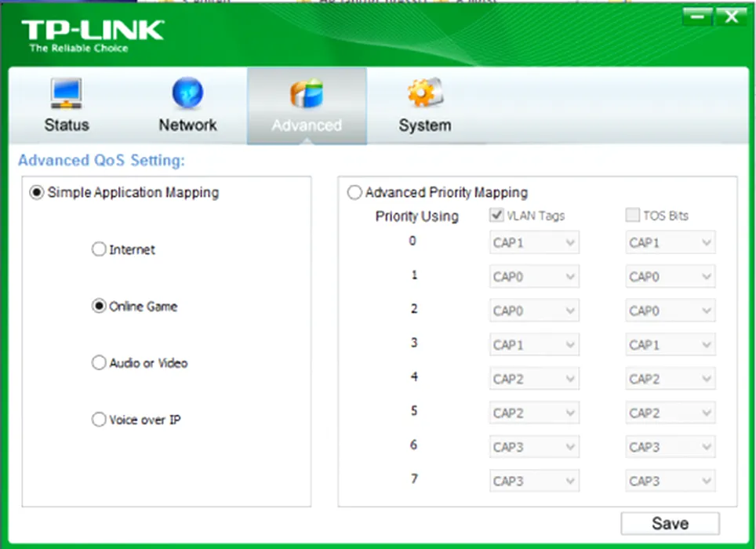
Task: Toggle the VLAN Tags checkbox
Action: (496, 216)
